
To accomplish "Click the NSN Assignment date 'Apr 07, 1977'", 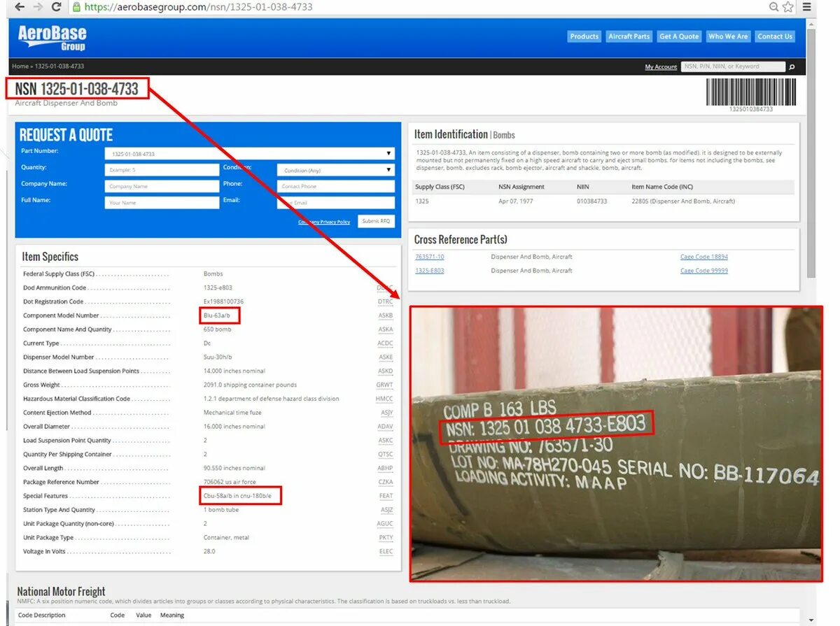I will pyautogui.click(x=517, y=201).
